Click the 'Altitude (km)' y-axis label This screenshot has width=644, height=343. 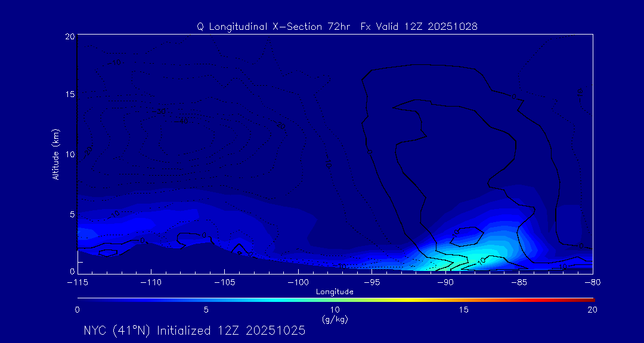pyautogui.click(x=55, y=154)
